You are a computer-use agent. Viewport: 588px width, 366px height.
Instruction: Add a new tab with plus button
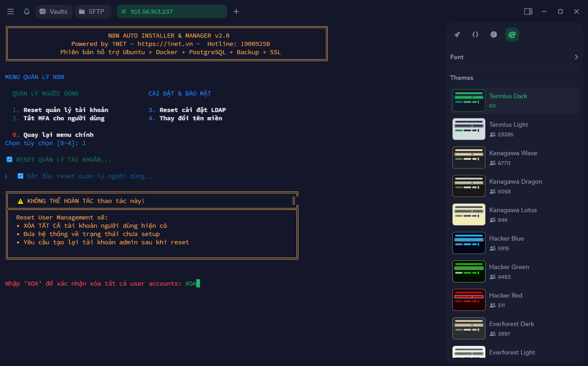tap(236, 11)
